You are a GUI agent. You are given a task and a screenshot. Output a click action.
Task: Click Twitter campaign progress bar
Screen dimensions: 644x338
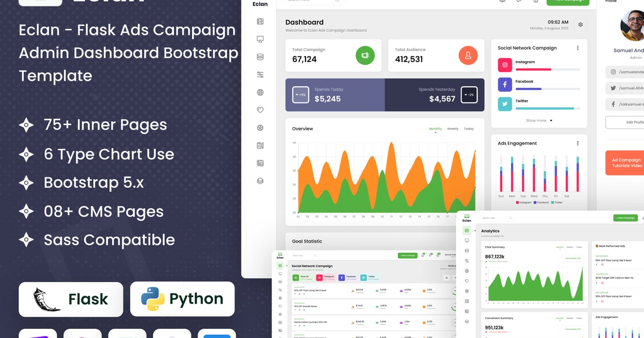click(x=548, y=108)
